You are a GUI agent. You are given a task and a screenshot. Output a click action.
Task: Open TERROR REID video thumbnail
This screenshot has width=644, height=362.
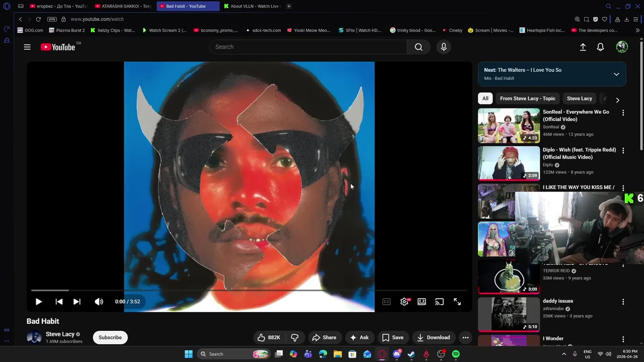[x=509, y=278]
